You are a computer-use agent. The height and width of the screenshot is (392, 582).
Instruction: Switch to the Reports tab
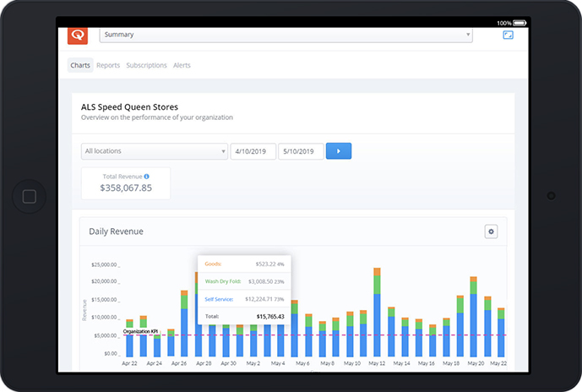[108, 65]
